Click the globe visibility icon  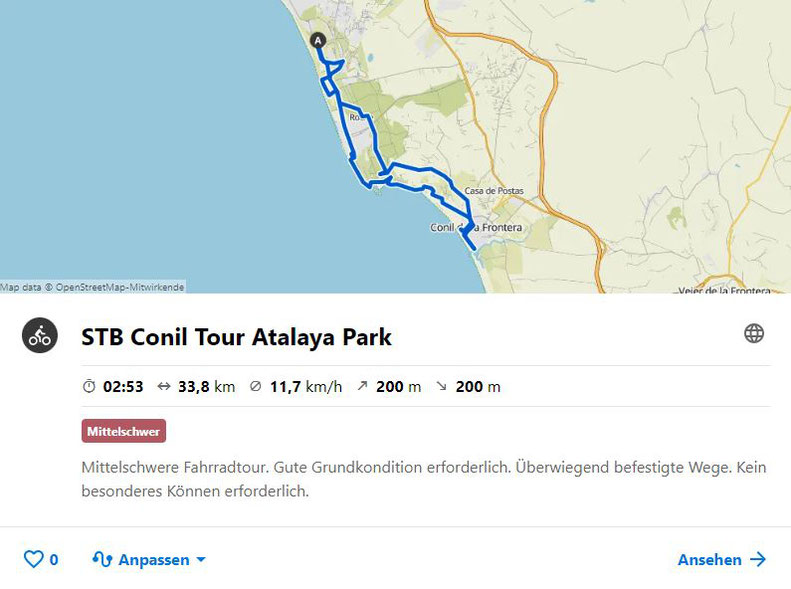(754, 333)
